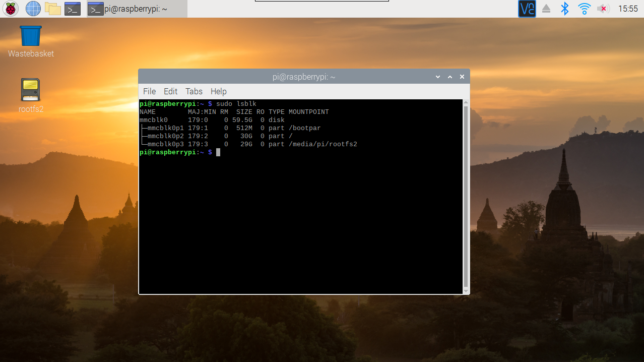Open the Tabs menu in terminal
The image size is (644, 362).
pos(194,91)
